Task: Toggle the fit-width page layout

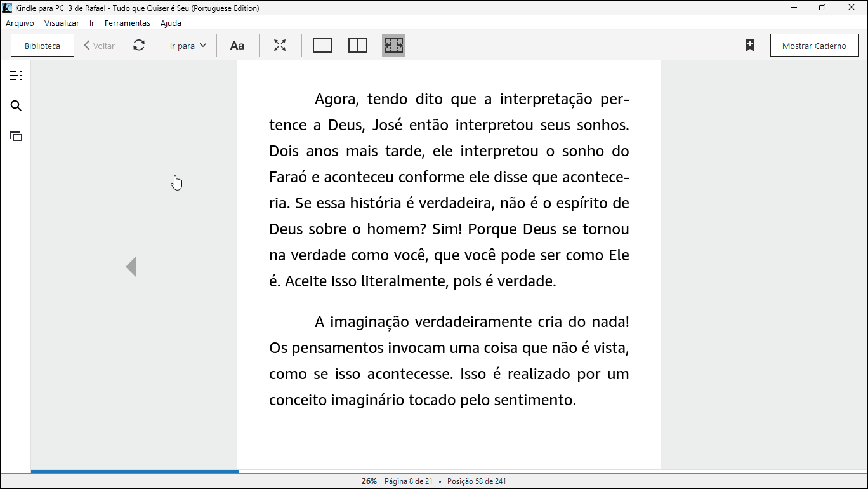Action: point(393,46)
